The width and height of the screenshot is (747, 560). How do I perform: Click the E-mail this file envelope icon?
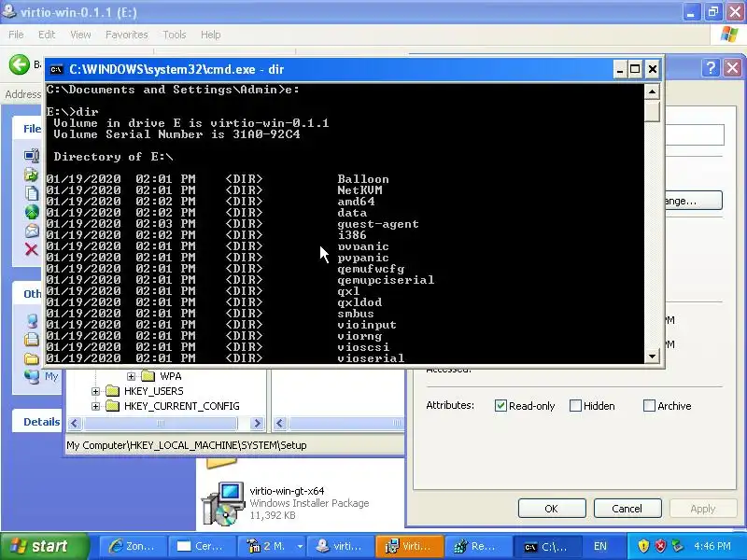[x=32, y=231]
